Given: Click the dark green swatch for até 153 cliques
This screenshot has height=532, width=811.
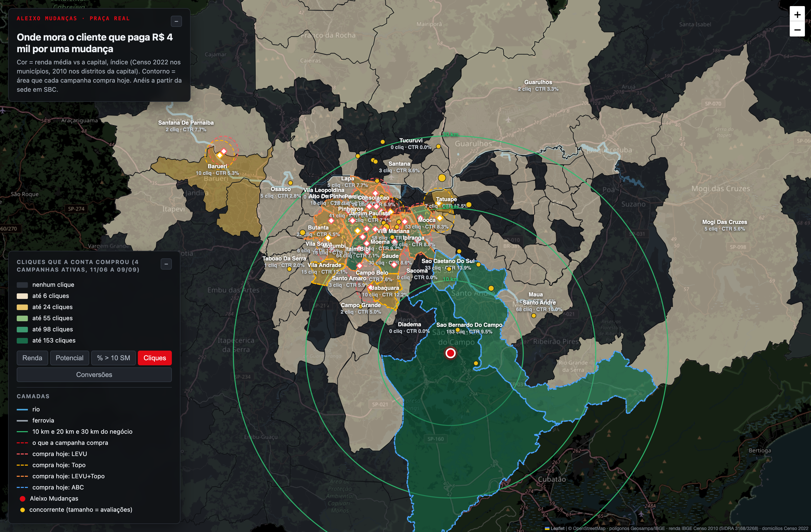Looking at the screenshot, I should (x=22, y=340).
